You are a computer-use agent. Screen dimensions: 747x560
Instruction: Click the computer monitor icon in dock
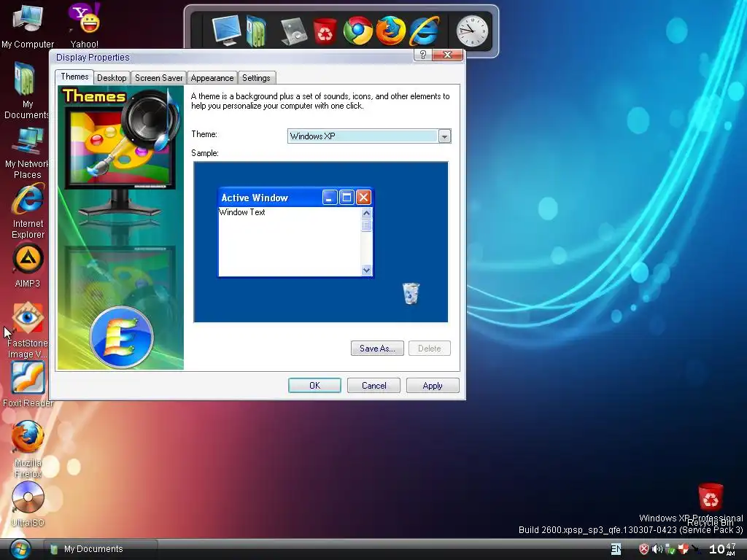pyautogui.click(x=226, y=31)
